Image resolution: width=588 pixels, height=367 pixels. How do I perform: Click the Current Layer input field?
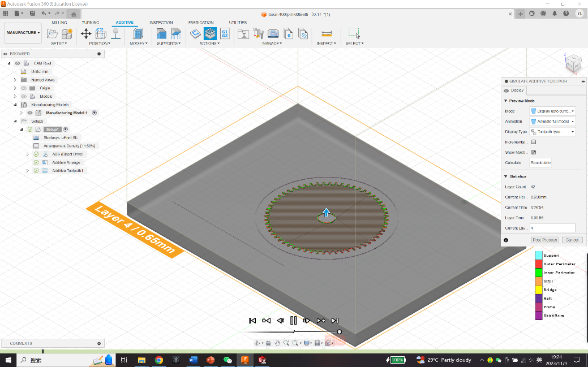pyautogui.click(x=552, y=228)
